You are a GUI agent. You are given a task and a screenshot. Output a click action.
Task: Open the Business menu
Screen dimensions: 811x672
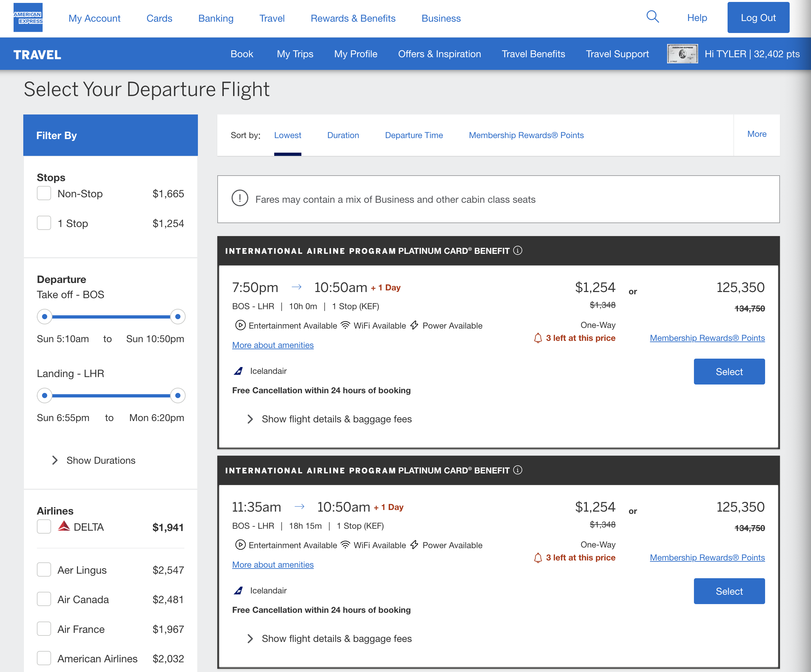coord(441,18)
